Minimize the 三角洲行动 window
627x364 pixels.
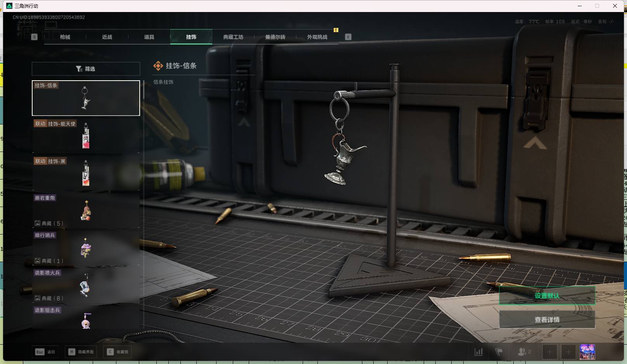point(580,6)
